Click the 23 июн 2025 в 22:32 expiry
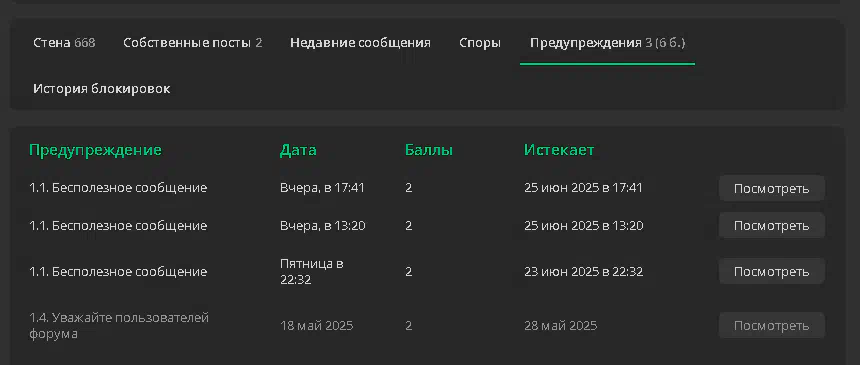This screenshot has height=365, width=860. (x=584, y=272)
